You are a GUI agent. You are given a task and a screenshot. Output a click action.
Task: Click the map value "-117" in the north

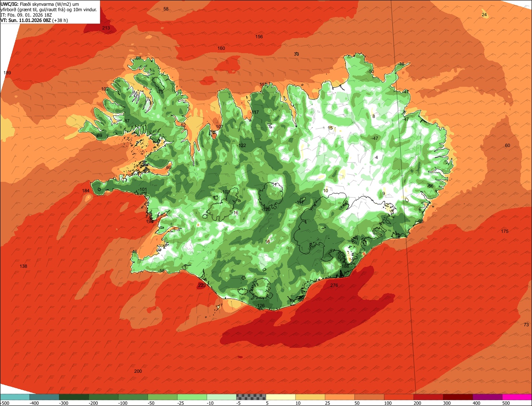255,113
